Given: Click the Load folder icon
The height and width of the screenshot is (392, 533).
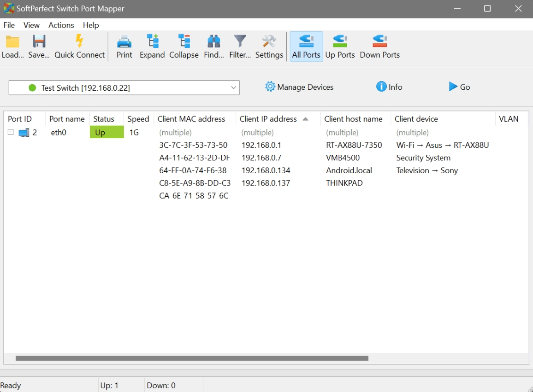Looking at the screenshot, I should 12,42.
